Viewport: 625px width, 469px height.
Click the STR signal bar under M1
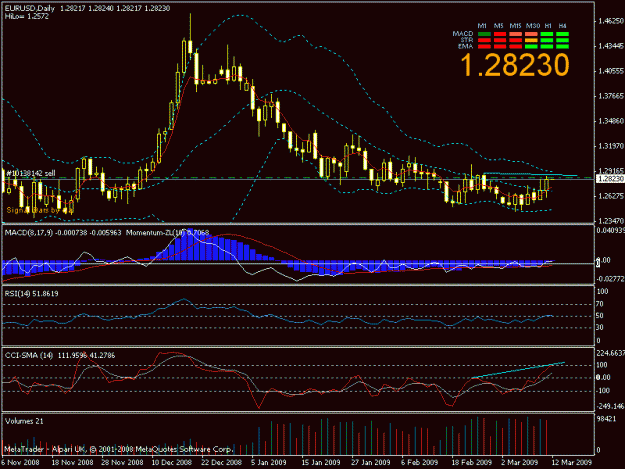(x=484, y=40)
